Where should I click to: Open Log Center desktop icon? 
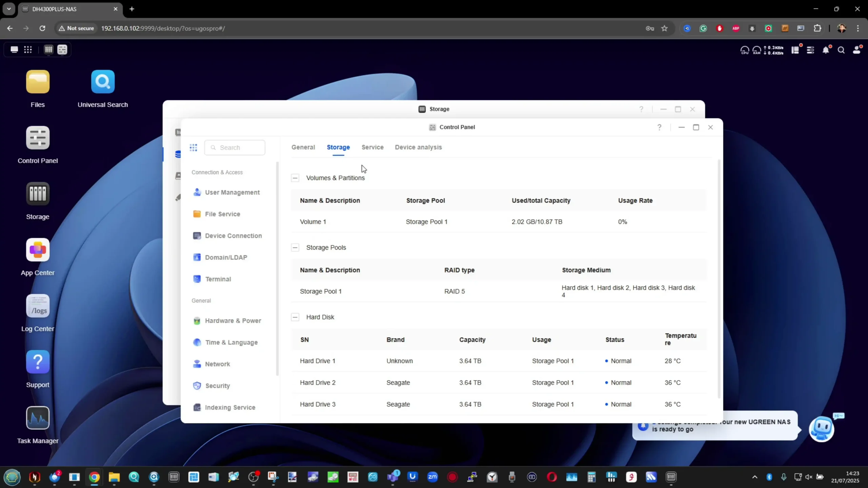38,306
